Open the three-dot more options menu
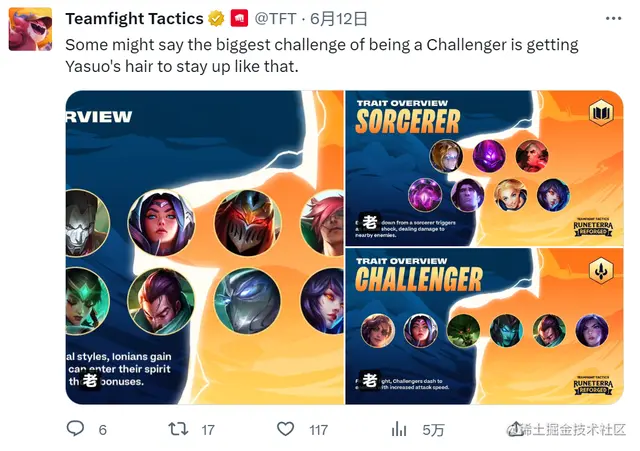640x451 pixels. 613,18
